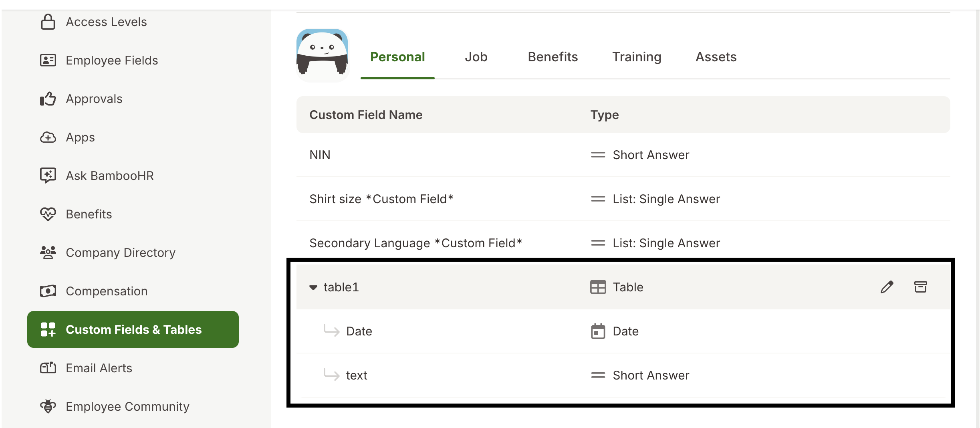Switch to the Assets tab
Screen dimensions: 980x428
(x=716, y=57)
